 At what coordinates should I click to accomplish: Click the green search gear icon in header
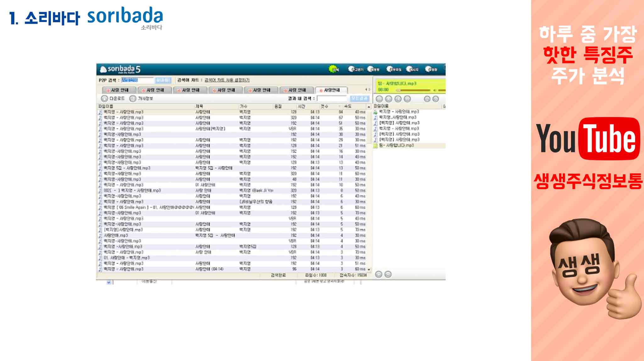(333, 69)
